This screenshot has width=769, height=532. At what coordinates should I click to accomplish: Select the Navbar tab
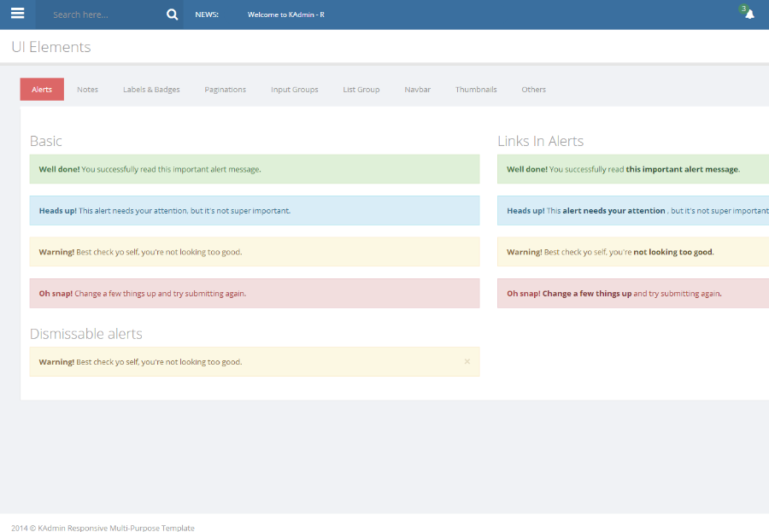click(418, 90)
